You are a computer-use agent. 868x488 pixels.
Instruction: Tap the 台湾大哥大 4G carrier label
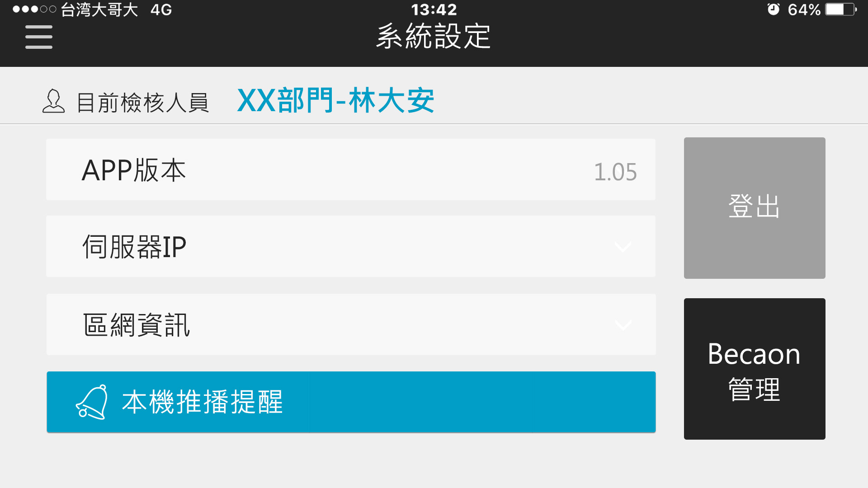(117, 9)
